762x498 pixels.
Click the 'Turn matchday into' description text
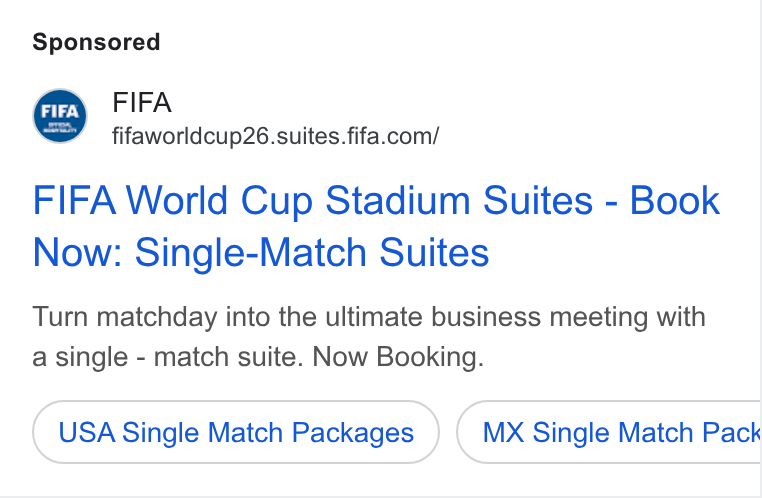[x=150, y=317]
